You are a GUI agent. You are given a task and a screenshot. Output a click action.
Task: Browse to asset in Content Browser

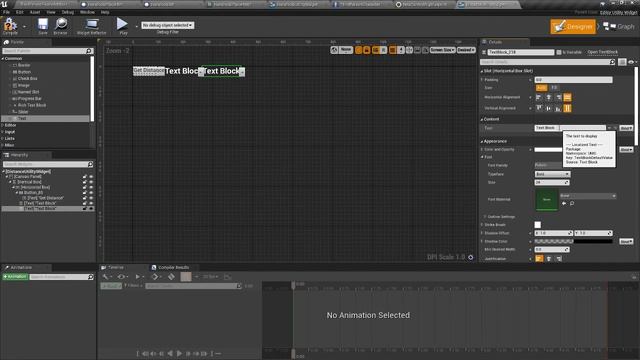[60, 26]
